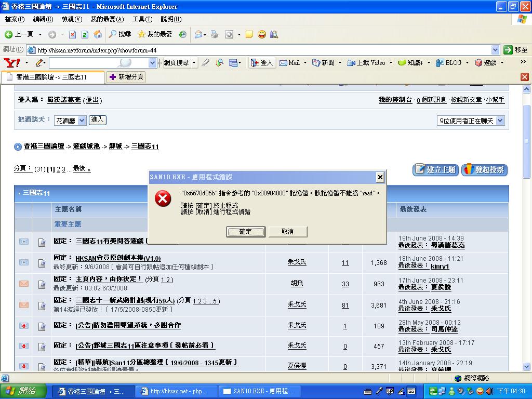532x399 pixels.
Task: Click the Print icon in the toolbar
Action: pyautogui.click(x=215, y=34)
